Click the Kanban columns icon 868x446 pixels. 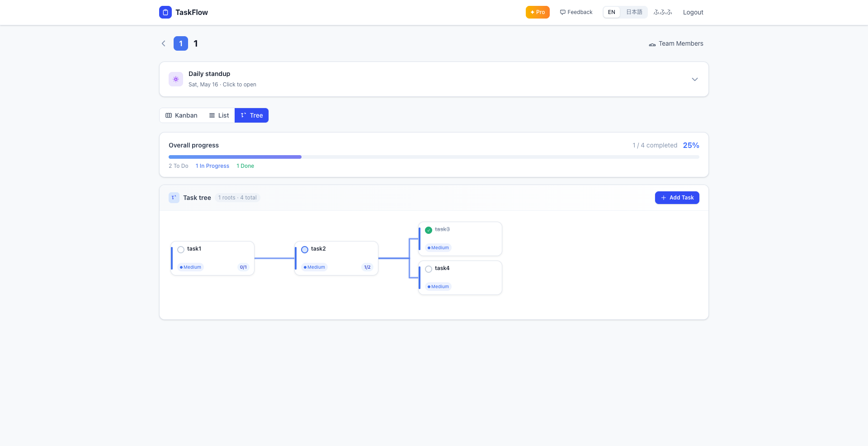tap(169, 115)
